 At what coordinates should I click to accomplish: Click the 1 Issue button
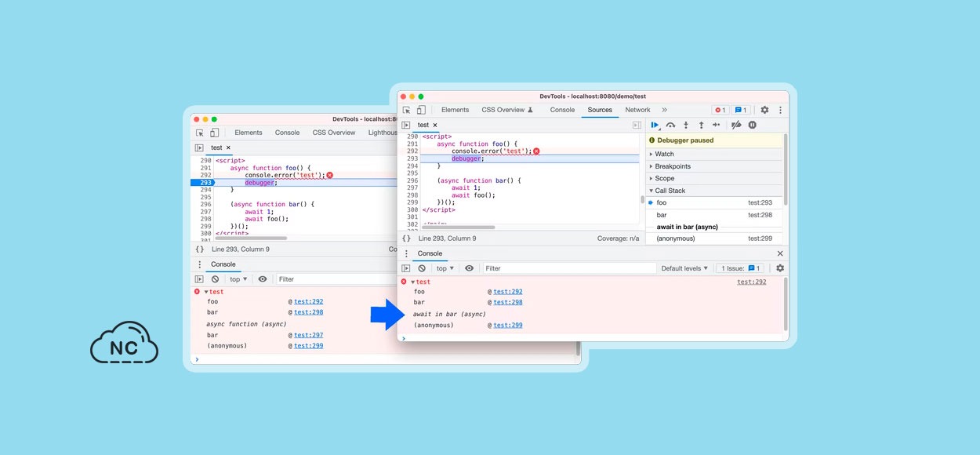point(740,268)
